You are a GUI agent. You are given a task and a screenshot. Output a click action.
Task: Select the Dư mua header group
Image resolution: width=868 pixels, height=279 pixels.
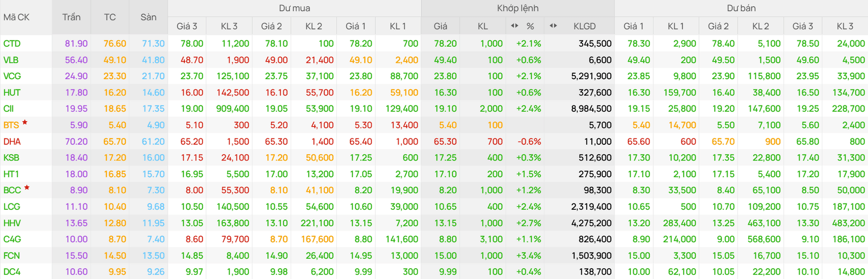[294, 8]
